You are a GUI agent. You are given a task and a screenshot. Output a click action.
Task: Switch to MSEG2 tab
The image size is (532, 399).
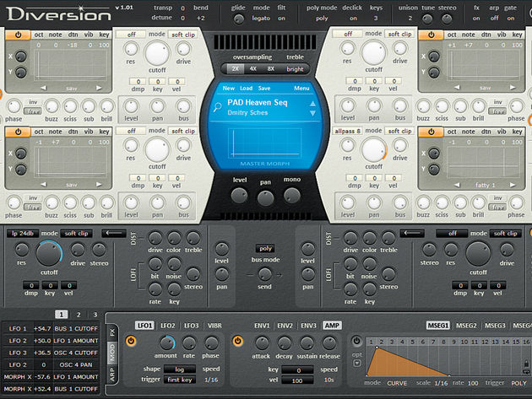pyautogui.click(x=466, y=326)
